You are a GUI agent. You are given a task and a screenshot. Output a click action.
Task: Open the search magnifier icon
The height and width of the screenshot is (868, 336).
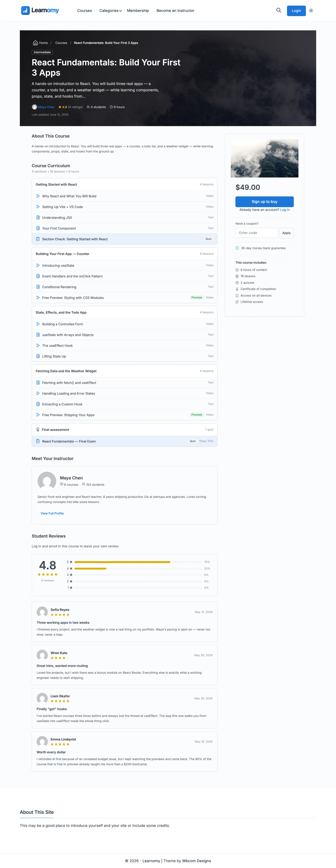tap(278, 10)
